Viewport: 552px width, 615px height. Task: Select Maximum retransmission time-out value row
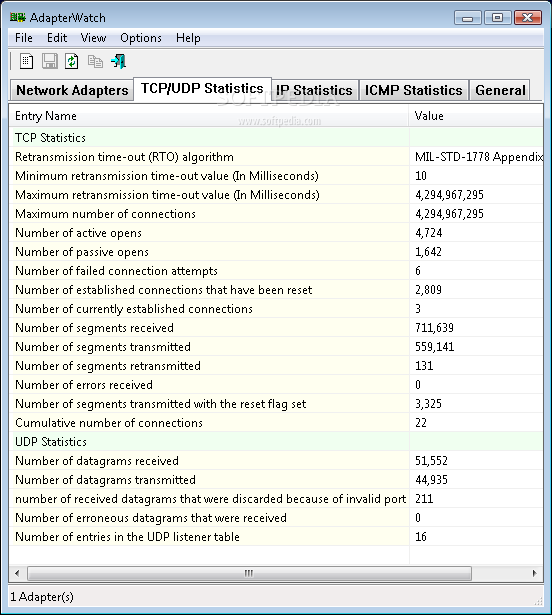[x=276, y=195]
